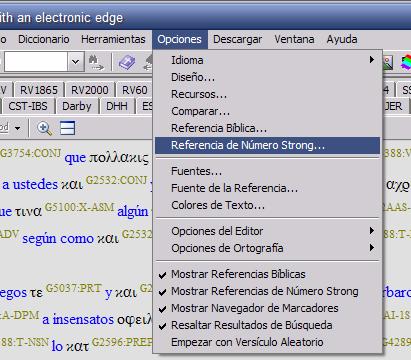This screenshot has height=360, width=411.
Task: Select Referencia Bíblica... menu item
Action: pos(267,128)
